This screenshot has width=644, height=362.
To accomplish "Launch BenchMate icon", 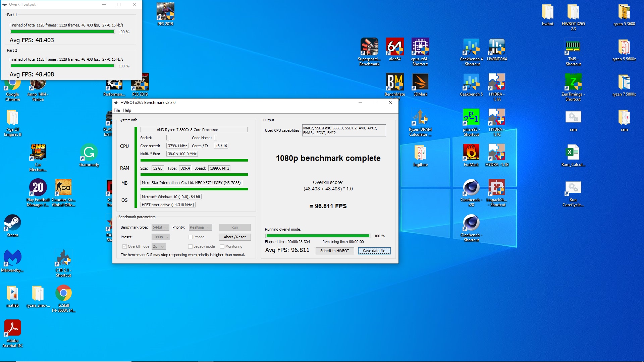I will [x=395, y=85].
